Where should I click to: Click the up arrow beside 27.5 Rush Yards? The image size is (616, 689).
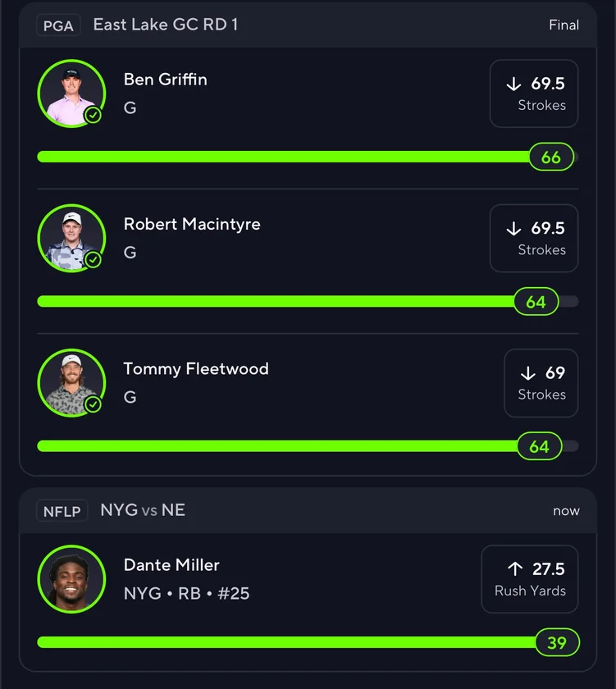(x=515, y=568)
